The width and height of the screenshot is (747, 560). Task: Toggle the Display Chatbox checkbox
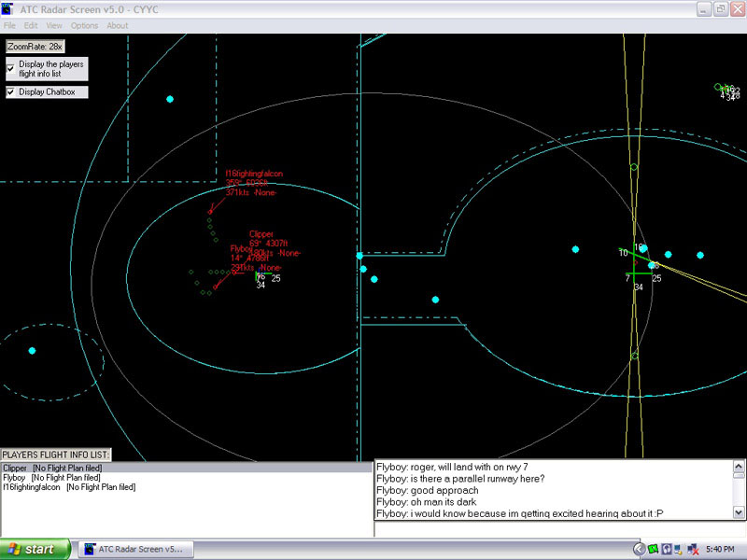[x=10, y=92]
